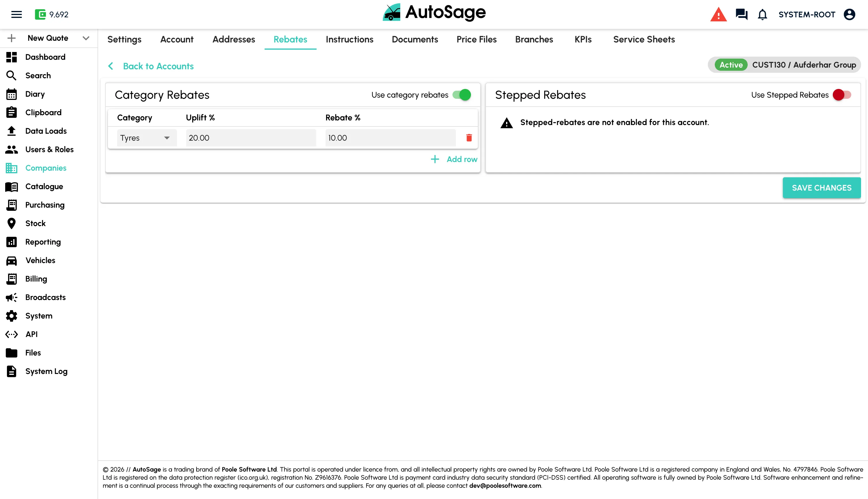The width and height of the screenshot is (868, 499).
Task: Click the System Log document icon
Action: coord(11,372)
